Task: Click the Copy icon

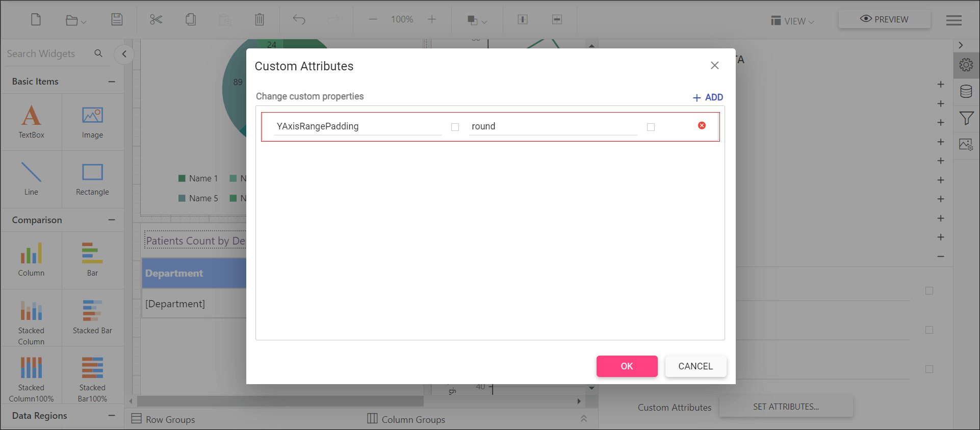Action: 191,19
